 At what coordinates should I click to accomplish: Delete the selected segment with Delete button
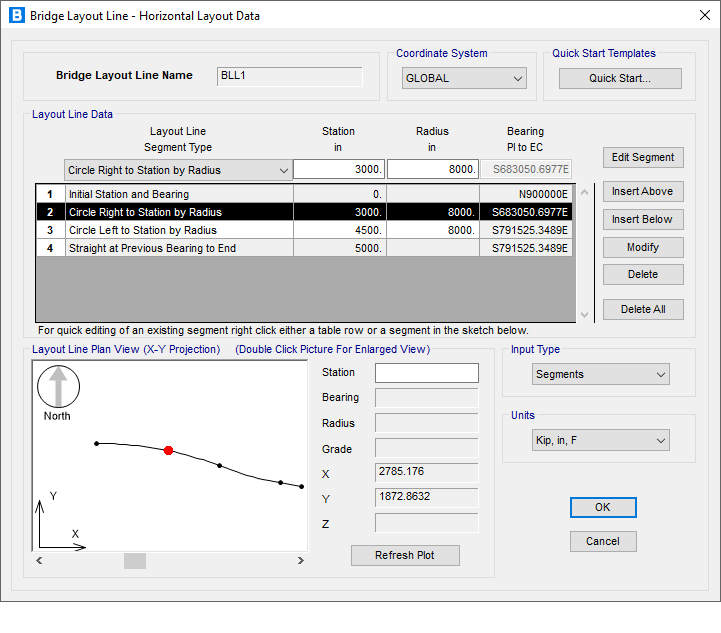tap(643, 274)
